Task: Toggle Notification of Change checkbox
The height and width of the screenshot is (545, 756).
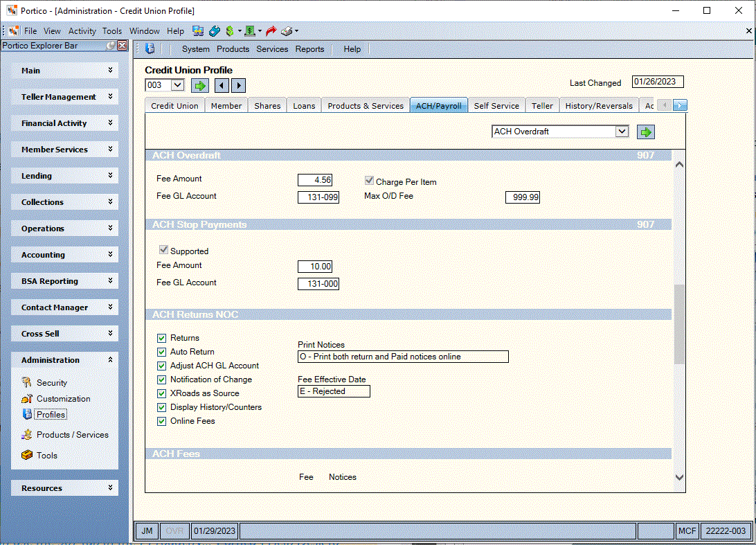Action: 161,380
